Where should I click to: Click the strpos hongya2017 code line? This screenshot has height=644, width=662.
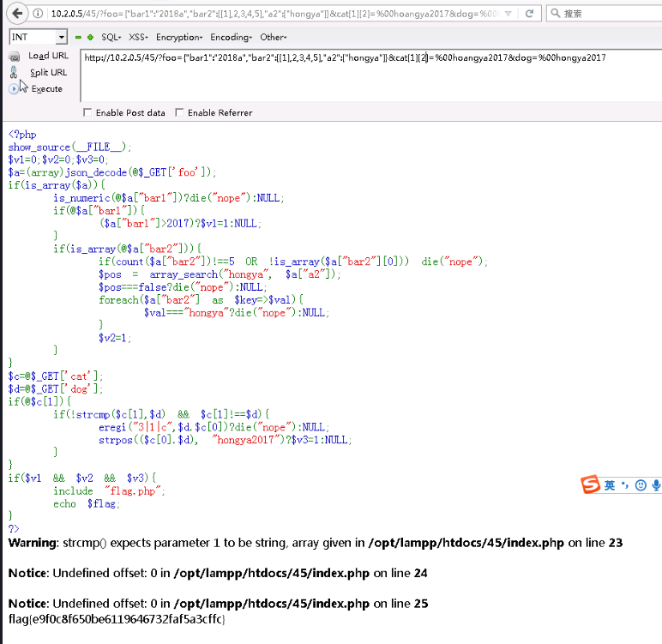pyautogui.click(x=226, y=440)
